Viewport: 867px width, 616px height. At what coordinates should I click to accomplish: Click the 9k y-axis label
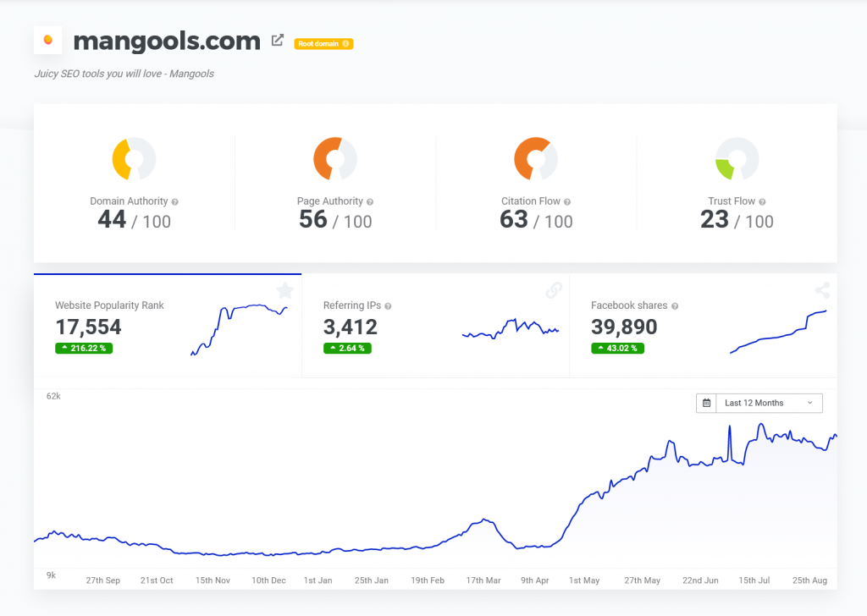click(x=51, y=575)
